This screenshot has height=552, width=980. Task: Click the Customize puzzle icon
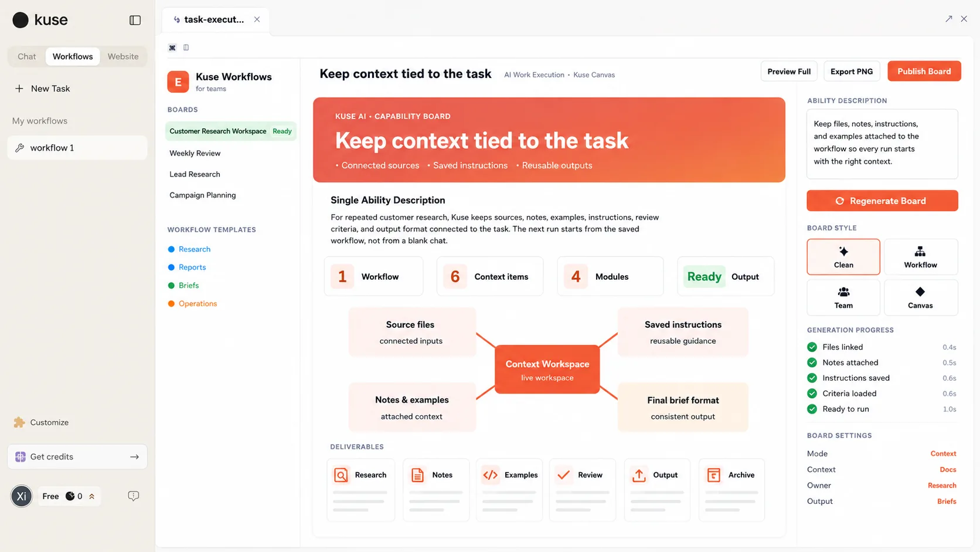pos(19,422)
